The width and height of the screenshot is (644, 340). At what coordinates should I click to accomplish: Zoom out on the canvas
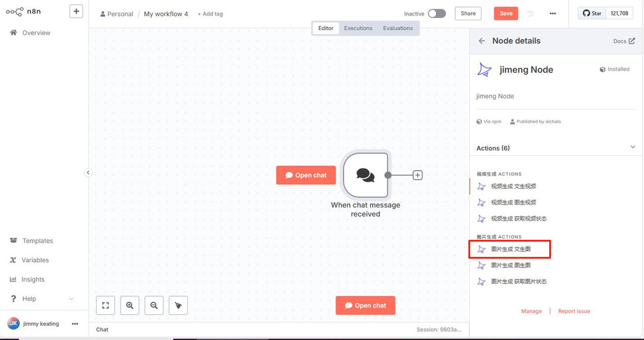154,306
